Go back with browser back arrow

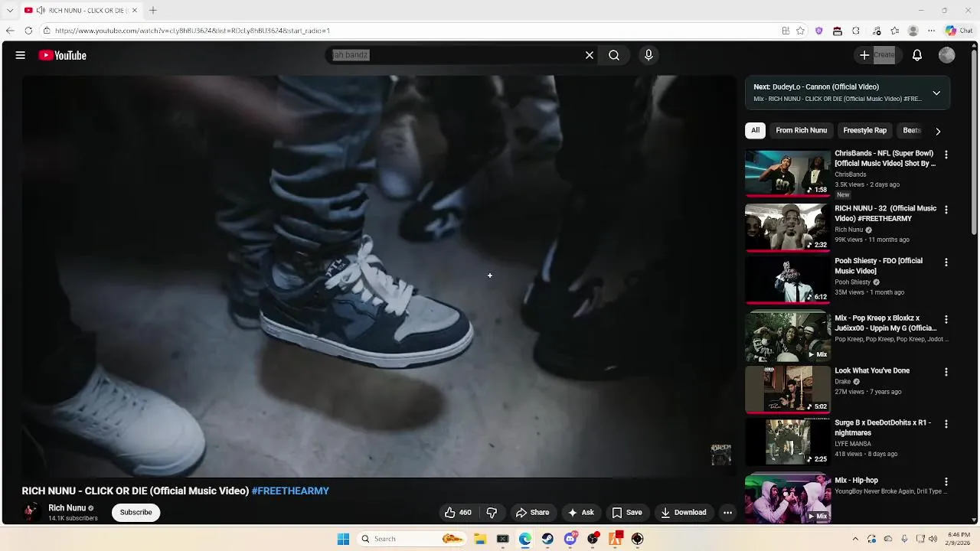10,31
